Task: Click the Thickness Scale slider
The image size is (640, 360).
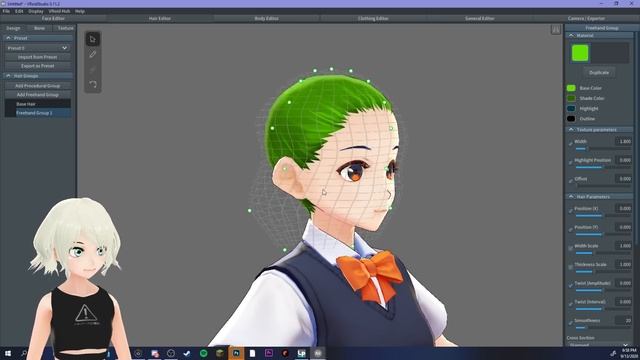Action: 603,272
